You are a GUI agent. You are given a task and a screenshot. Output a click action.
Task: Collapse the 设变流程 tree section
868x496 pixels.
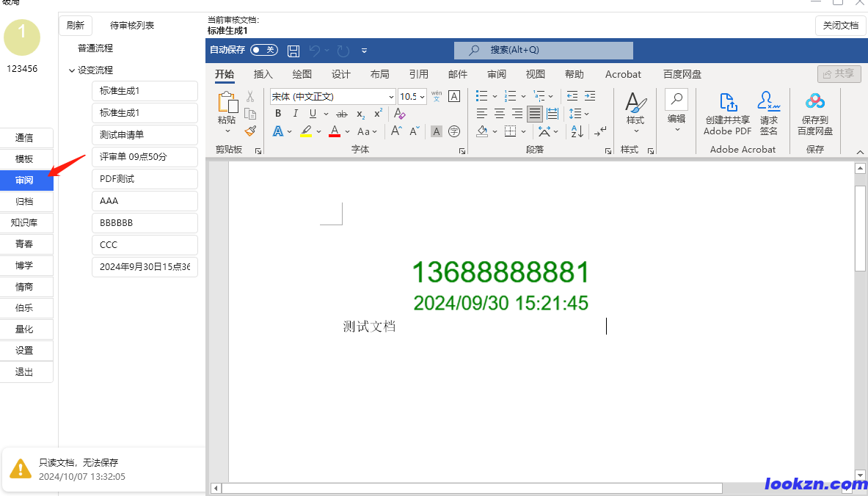tap(71, 70)
